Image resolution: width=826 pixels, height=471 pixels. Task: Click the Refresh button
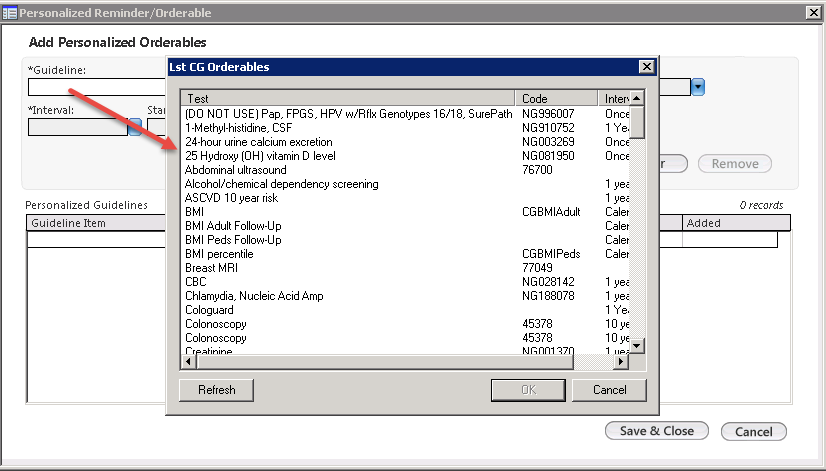pos(217,390)
